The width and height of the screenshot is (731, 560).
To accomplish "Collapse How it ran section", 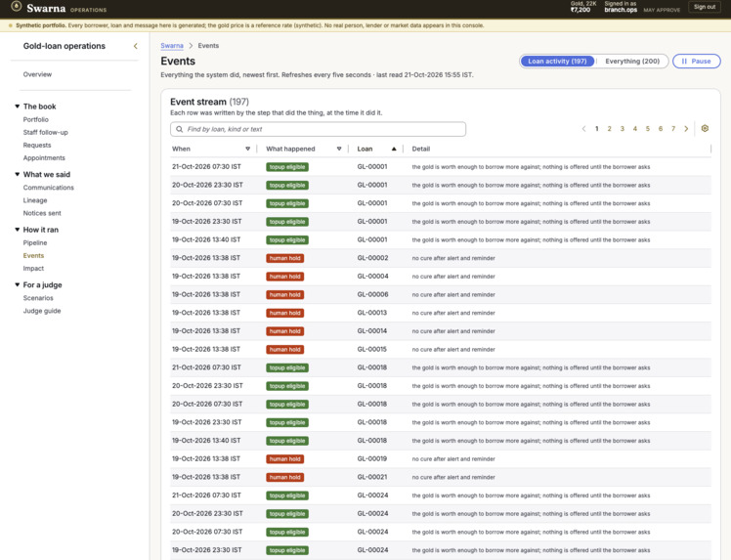I will (x=18, y=230).
